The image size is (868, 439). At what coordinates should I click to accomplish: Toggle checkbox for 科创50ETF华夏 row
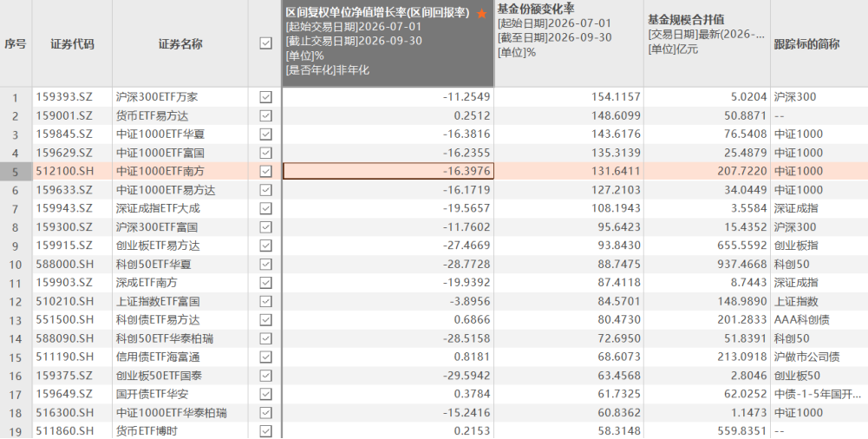[265, 264]
